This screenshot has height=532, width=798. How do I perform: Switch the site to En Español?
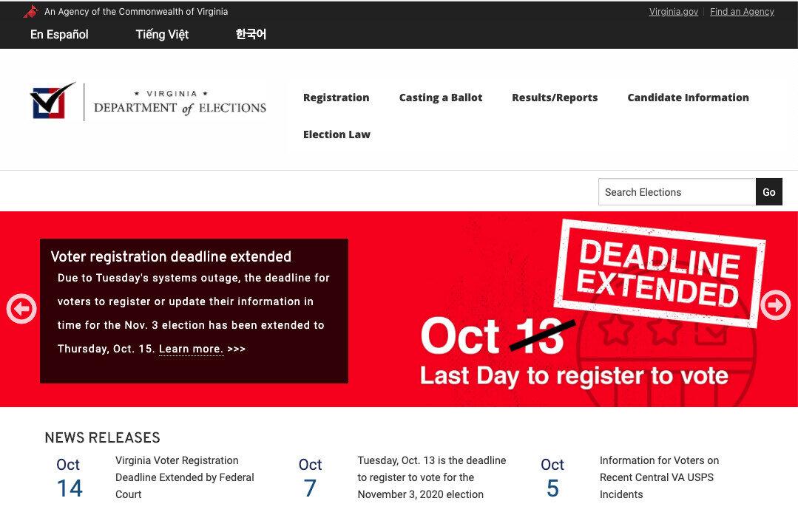[58, 34]
